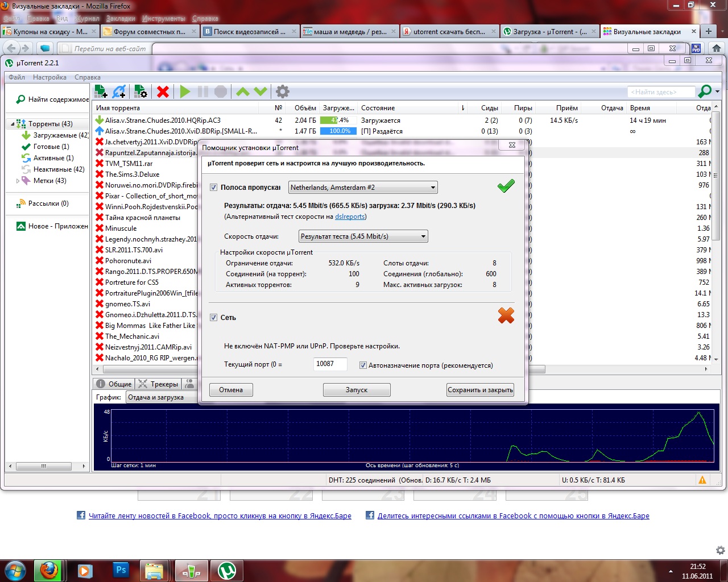Open the Читайте ленту новостей в Facebook link
728x582 pixels.
(220, 516)
